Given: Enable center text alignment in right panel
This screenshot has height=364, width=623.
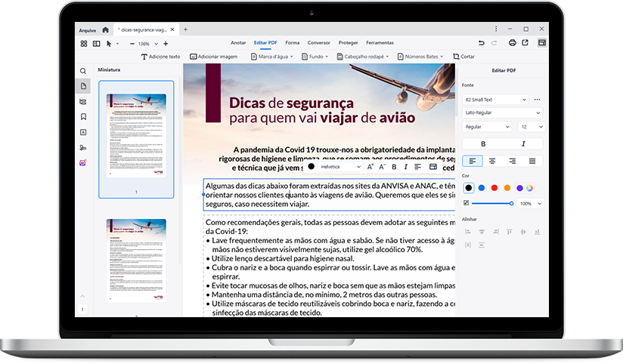Looking at the screenshot, I should click(492, 161).
